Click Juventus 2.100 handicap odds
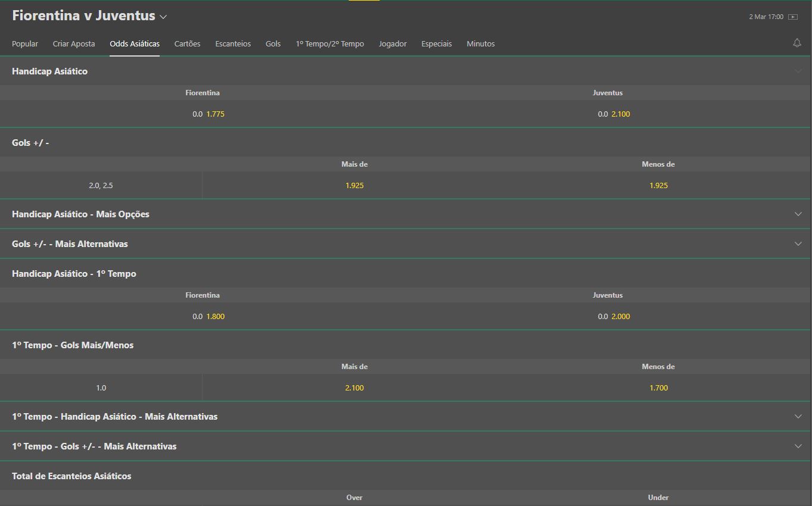 [x=621, y=114]
